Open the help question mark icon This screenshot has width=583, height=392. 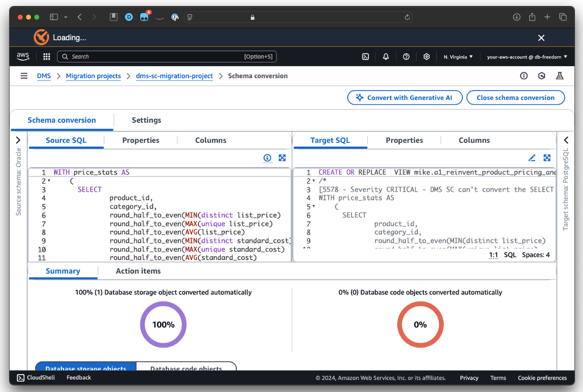tap(406, 56)
